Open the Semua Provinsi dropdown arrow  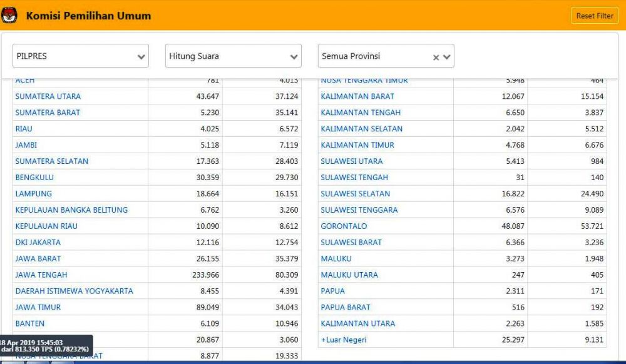coord(447,57)
